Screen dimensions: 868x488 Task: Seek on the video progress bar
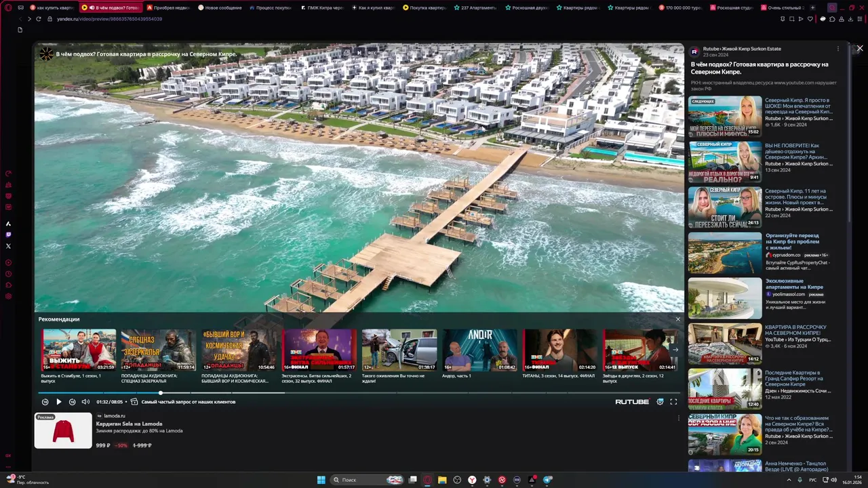359,392
